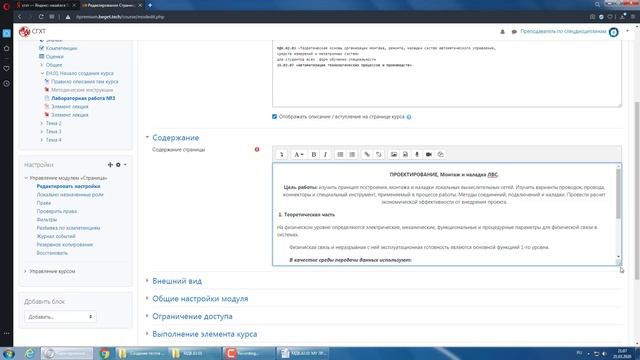This screenshot has height=360, width=640.
Task: Open 'Проверить права' settings link
Action: [57, 211]
